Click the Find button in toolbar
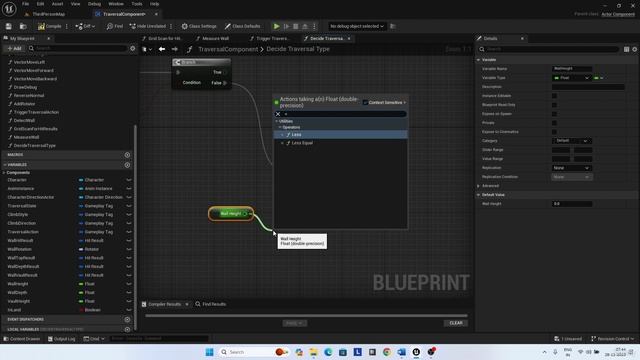The height and width of the screenshot is (360, 640). [x=115, y=26]
